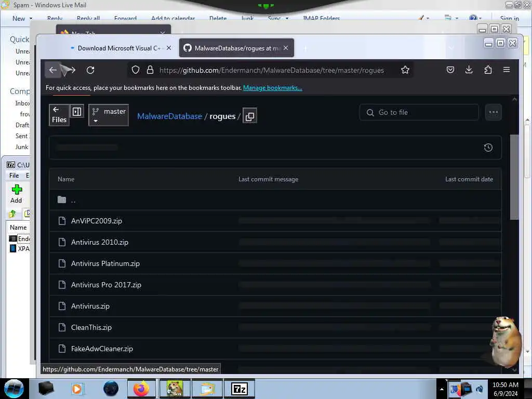Open the Windows Live Mail taskbar button
The height and width of the screenshot is (399, 532).
207,389
